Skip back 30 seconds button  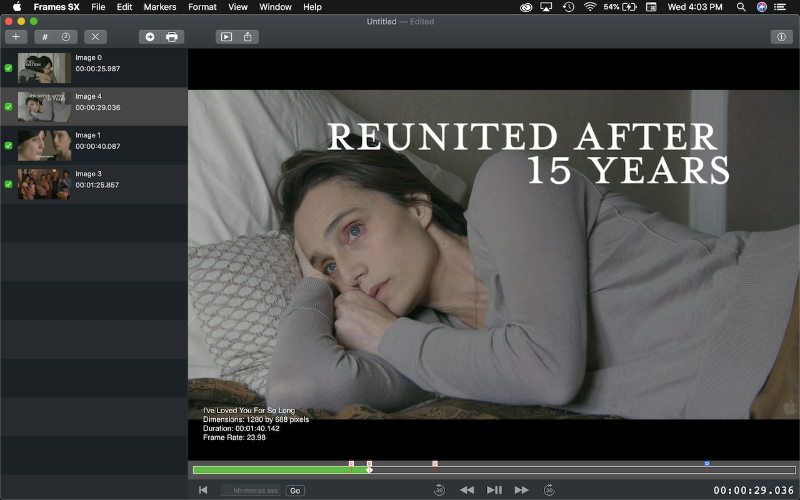tap(439, 490)
